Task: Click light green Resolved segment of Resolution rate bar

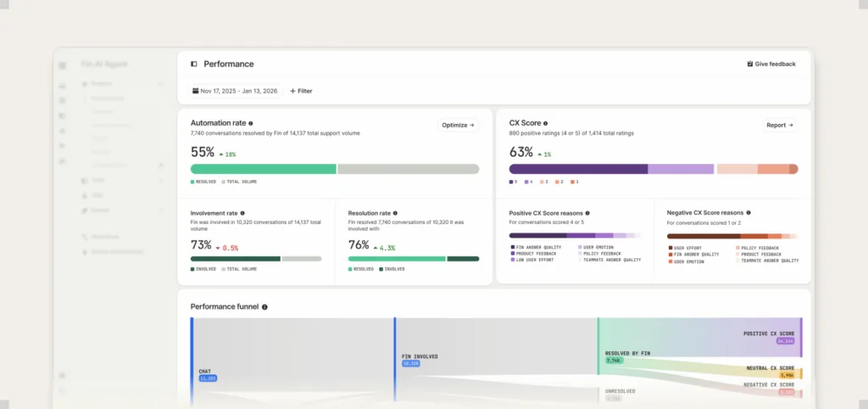Action: [x=397, y=259]
